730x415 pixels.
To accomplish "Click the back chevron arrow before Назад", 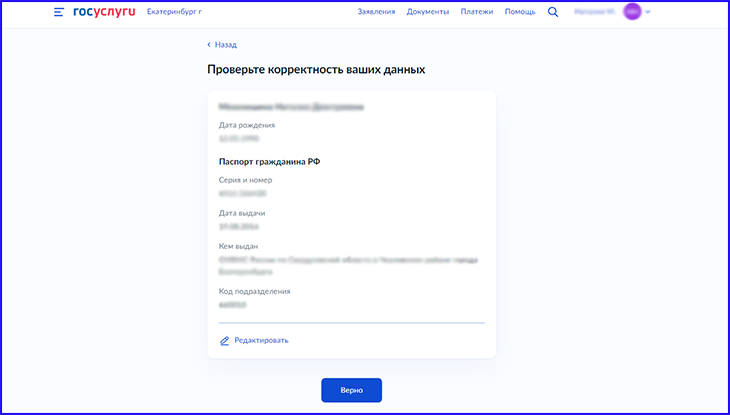I will [x=209, y=45].
